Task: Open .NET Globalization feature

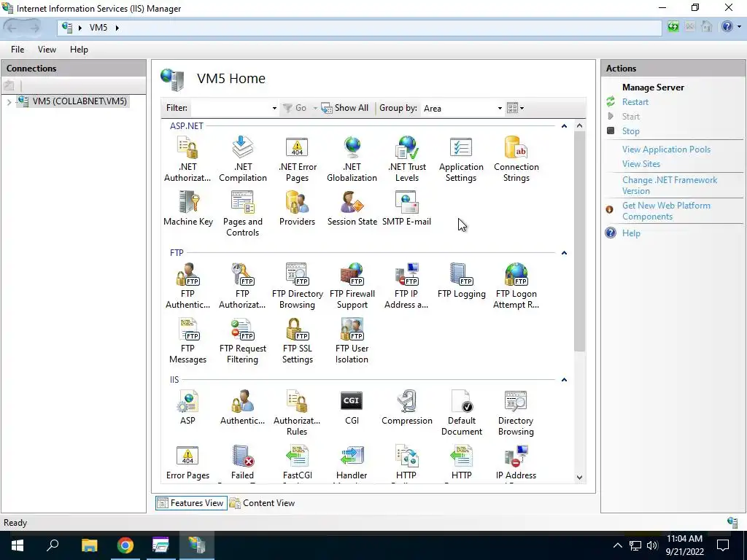Action: pyautogui.click(x=352, y=159)
